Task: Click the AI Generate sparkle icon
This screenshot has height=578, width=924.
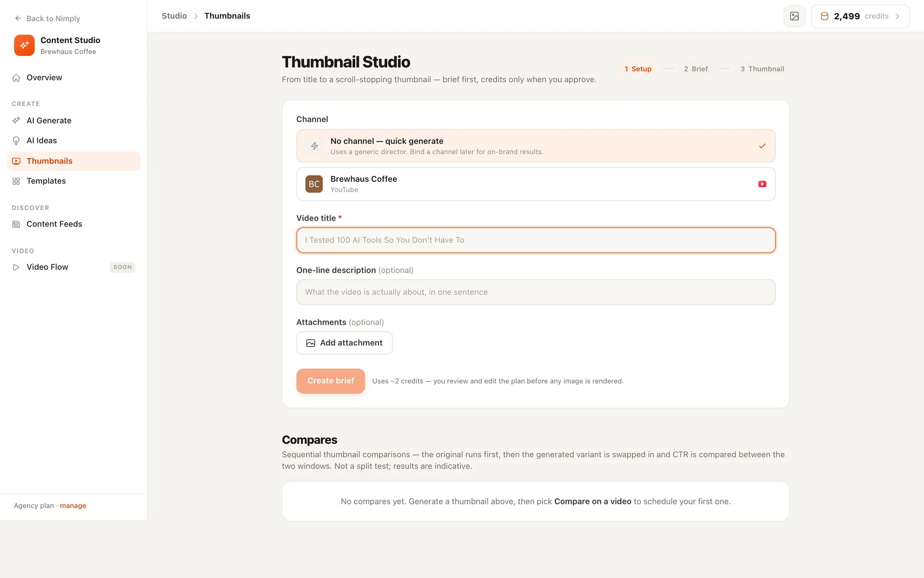Action: (16, 121)
